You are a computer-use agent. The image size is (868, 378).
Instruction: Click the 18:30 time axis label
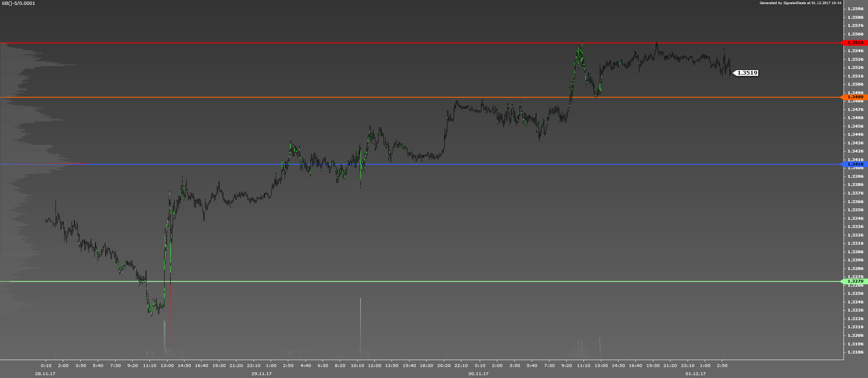coord(426,365)
